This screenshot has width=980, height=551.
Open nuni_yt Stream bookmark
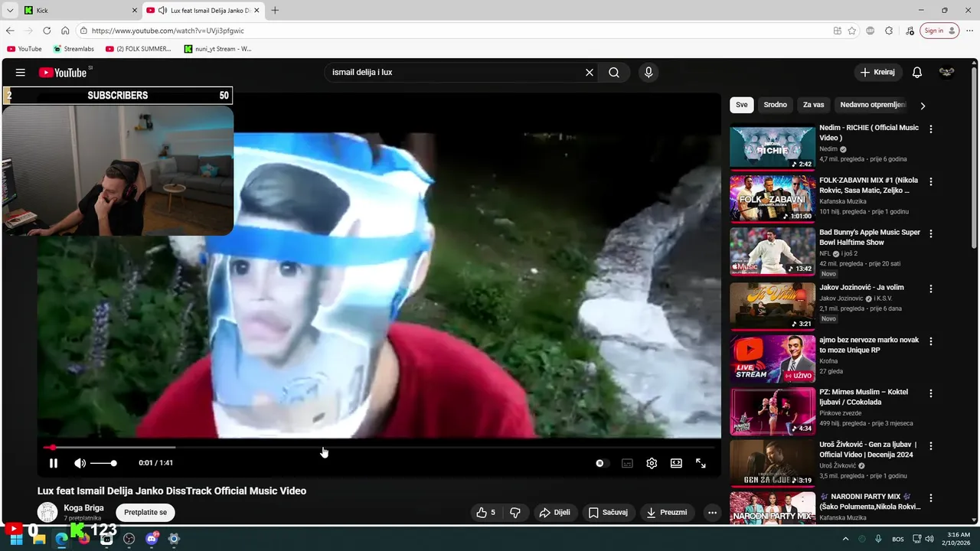point(217,49)
